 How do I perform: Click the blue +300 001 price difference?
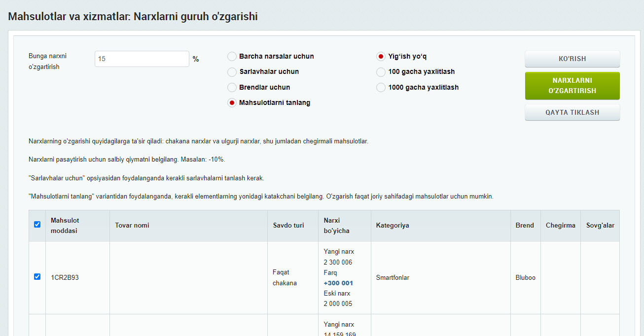point(338,283)
